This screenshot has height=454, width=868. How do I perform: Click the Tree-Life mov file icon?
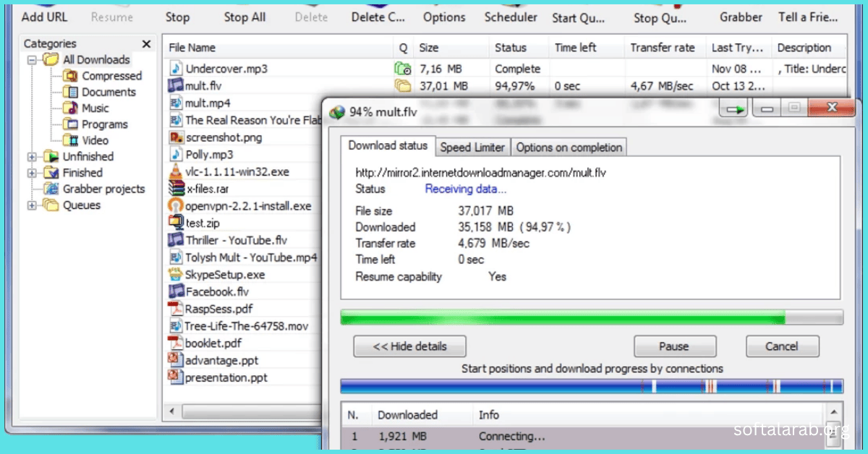pos(176,326)
